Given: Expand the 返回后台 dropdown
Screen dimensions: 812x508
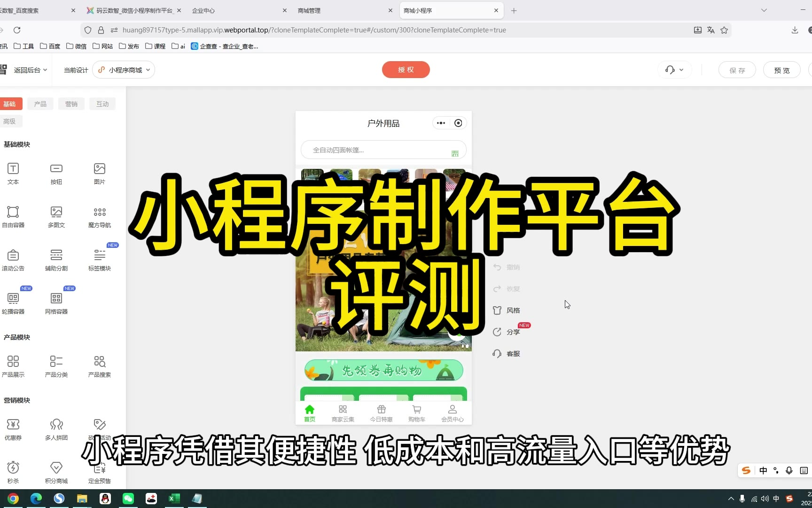Looking at the screenshot, I should (31, 70).
